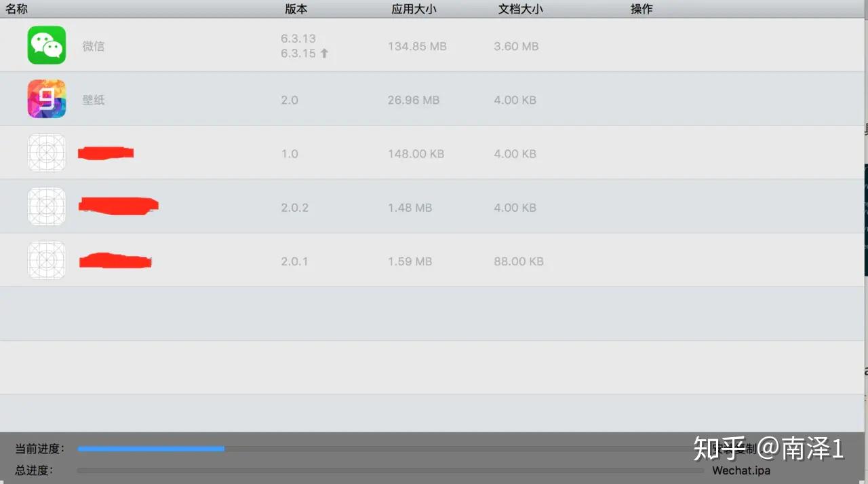Click the version 6.3.13 text
This screenshot has width=868, height=484.
[298, 39]
